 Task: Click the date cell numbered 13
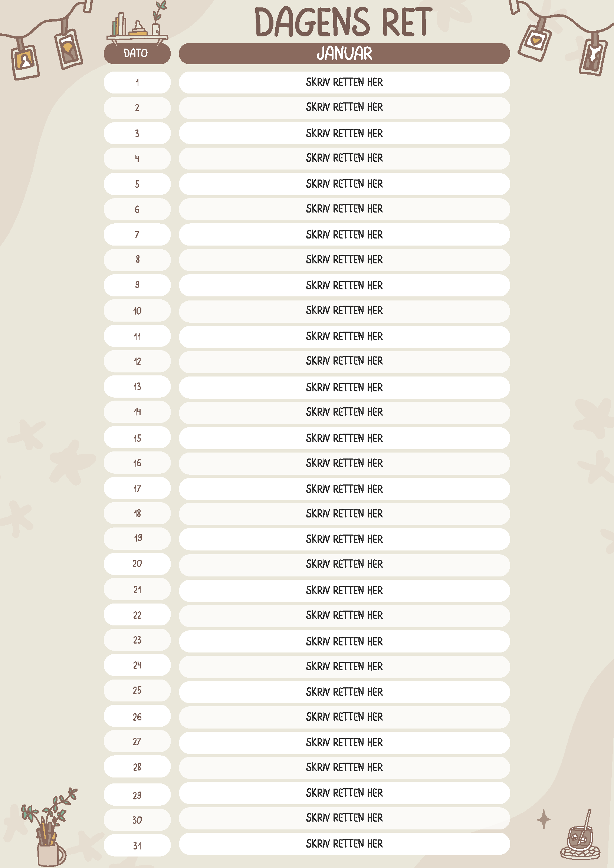tap(137, 387)
